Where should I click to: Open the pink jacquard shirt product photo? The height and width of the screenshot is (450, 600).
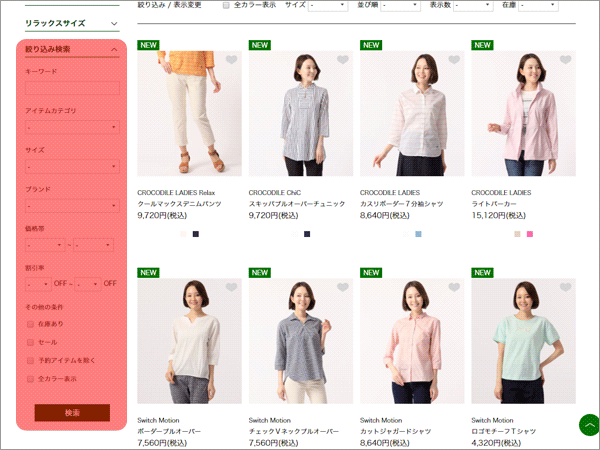[x=412, y=341]
